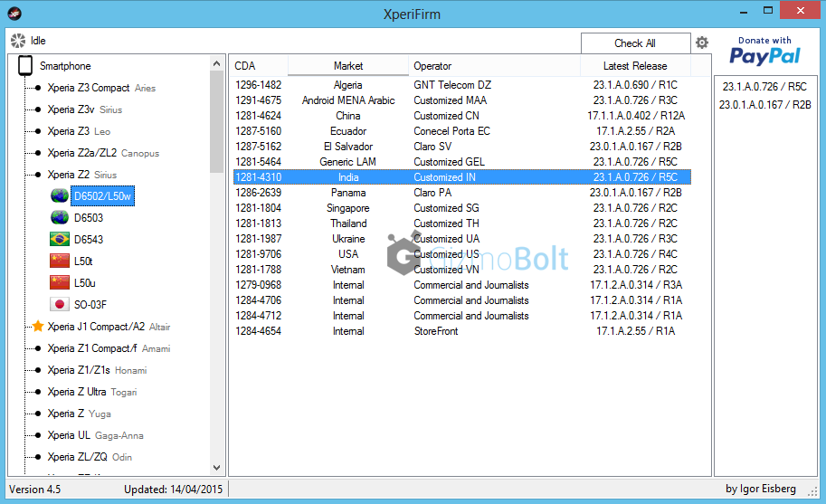The height and width of the screenshot is (504, 826).
Task: Click the Version 4.5 status text
Action: 34,490
